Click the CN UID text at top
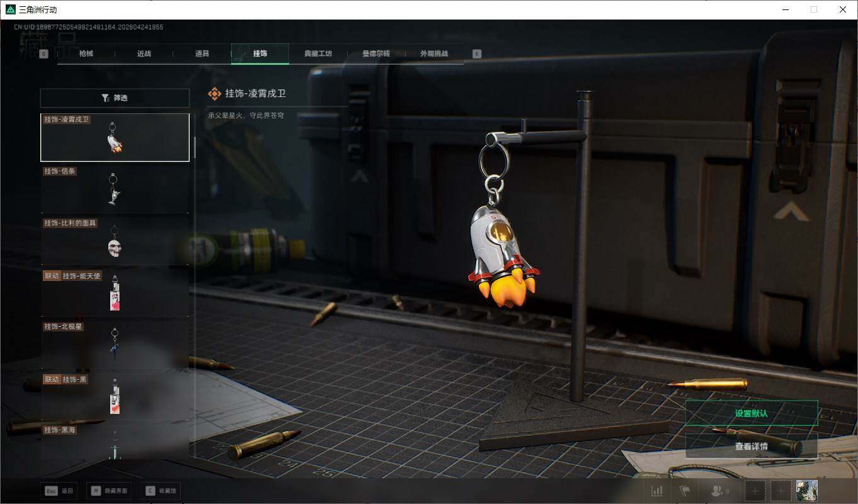858x504 pixels. 89,27
